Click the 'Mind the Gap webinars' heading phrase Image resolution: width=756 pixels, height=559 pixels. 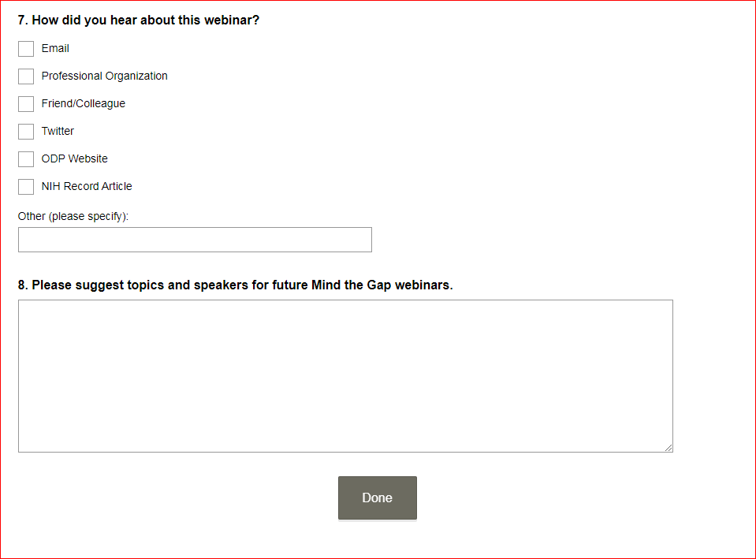pyautogui.click(x=382, y=285)
